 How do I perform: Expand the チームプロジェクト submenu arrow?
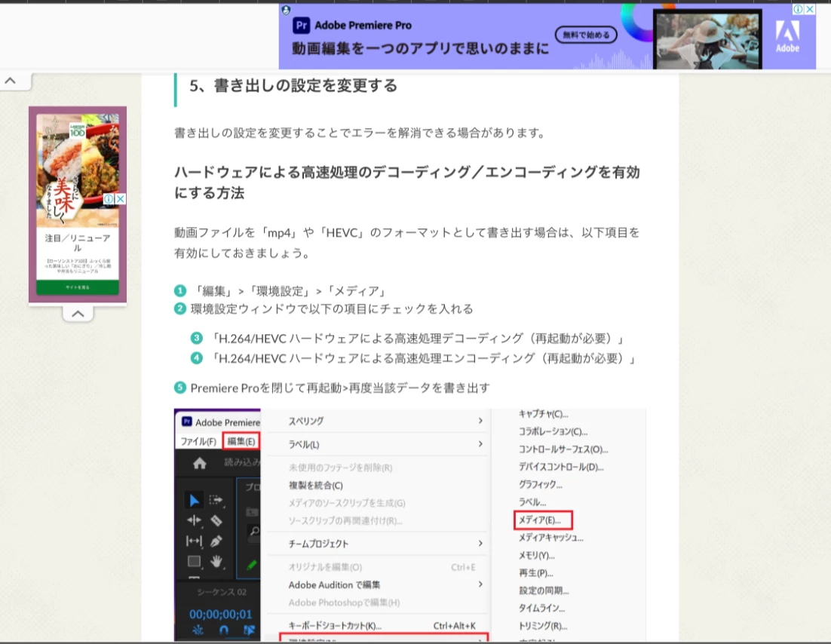click(x=480, y=543)
